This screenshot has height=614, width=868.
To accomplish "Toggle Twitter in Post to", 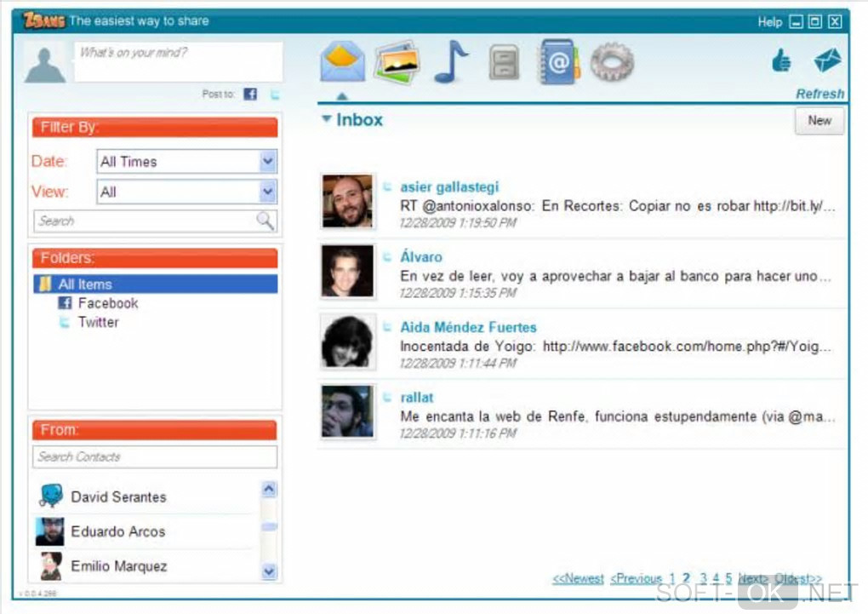I will pos(275,95).
